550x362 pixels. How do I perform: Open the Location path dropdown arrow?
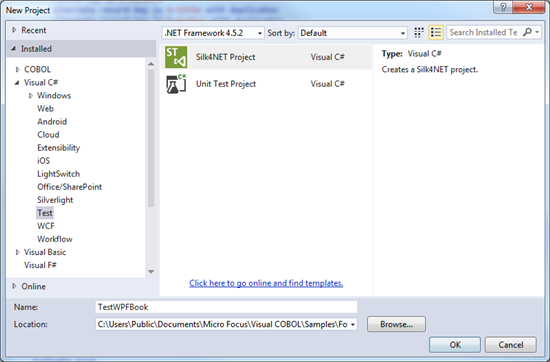coord(353,324)
